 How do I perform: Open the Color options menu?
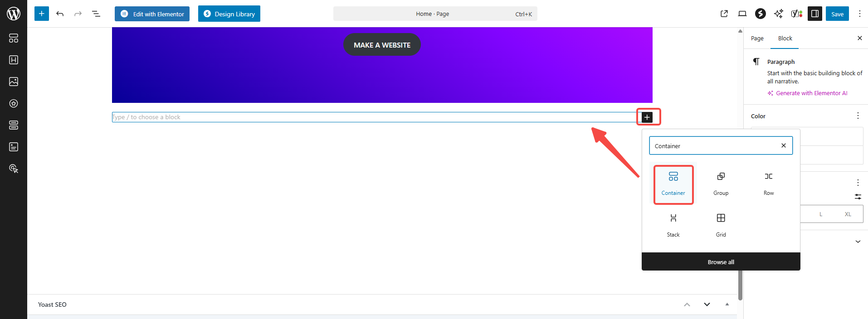click(858, 116)
